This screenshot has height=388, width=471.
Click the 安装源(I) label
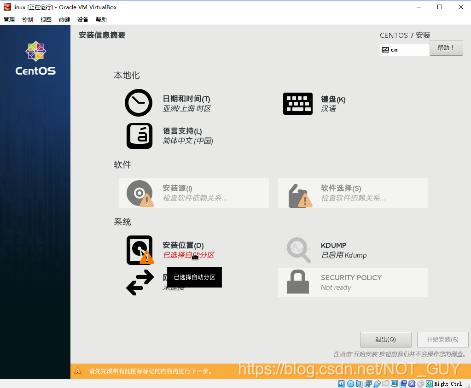177,188
